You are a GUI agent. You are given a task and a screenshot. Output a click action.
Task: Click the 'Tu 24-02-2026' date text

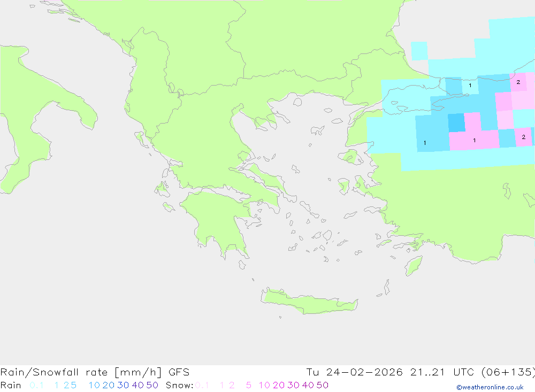(x=354, y=372)
